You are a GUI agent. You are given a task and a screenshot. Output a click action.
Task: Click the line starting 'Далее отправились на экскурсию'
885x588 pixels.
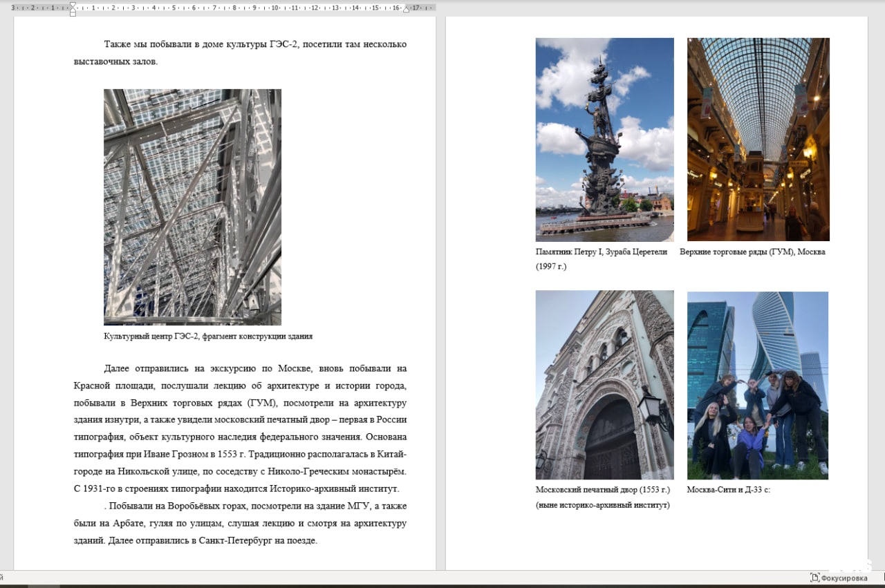coord(255,368)
